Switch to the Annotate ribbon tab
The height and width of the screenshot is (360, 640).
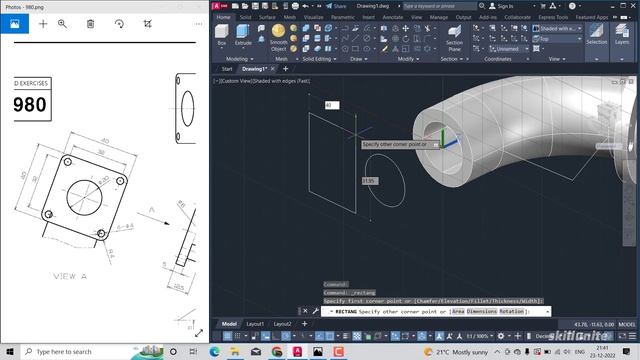pyautogui.click(x=393, y=17)
